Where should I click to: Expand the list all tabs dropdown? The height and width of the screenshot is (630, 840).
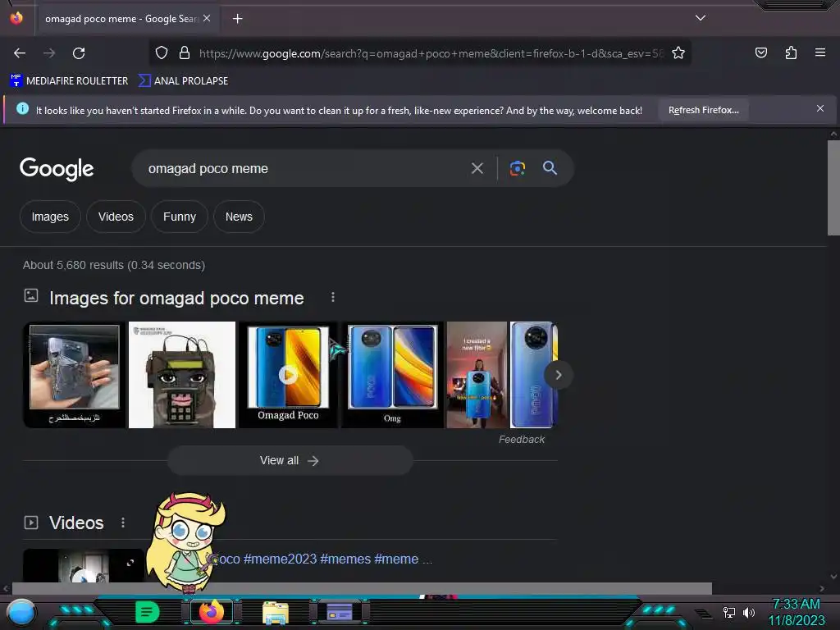click(701, 18)
